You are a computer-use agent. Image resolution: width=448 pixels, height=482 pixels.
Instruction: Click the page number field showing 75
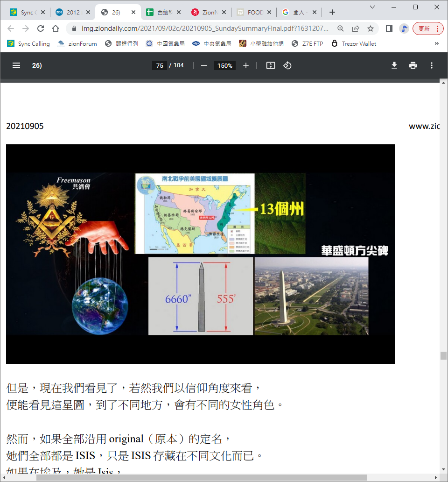(x=160, y=65)
